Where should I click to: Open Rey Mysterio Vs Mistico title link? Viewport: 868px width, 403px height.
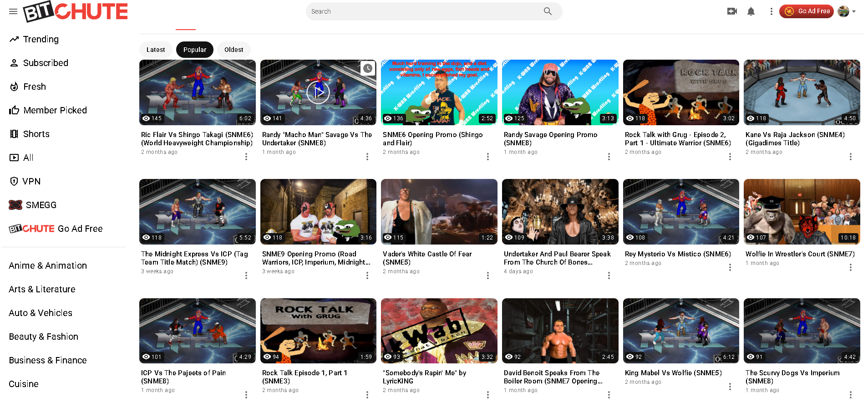coord(678,254)
